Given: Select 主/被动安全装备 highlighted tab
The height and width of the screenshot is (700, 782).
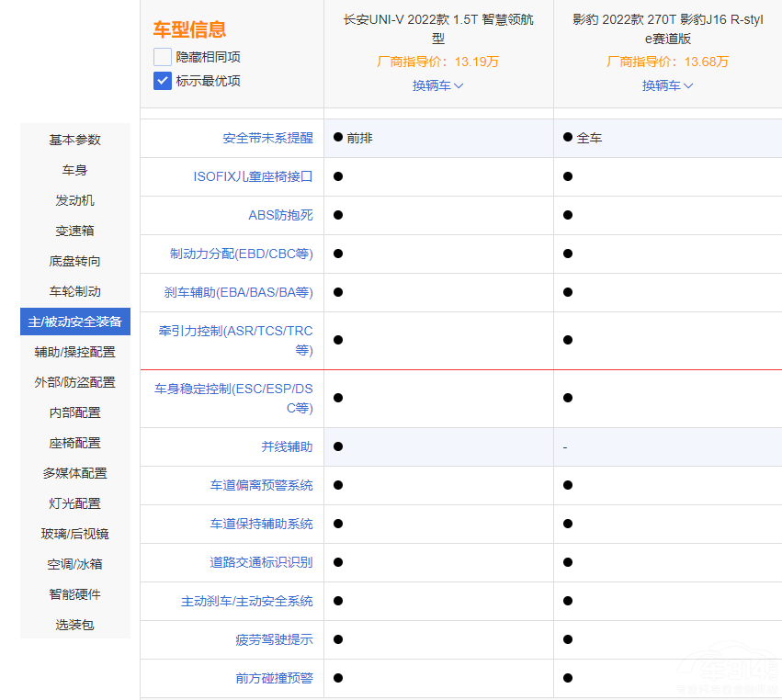Looking at the screenshot, I should click(75, 322).
